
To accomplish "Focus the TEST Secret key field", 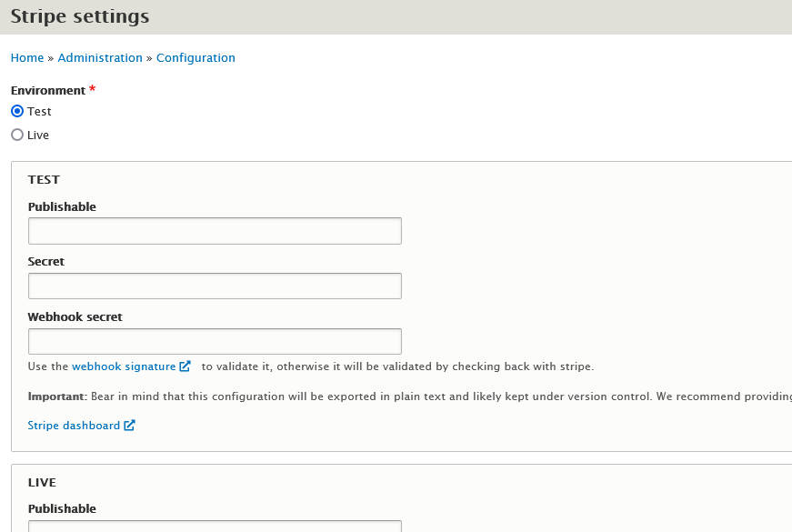I will (x=215, y=286).
